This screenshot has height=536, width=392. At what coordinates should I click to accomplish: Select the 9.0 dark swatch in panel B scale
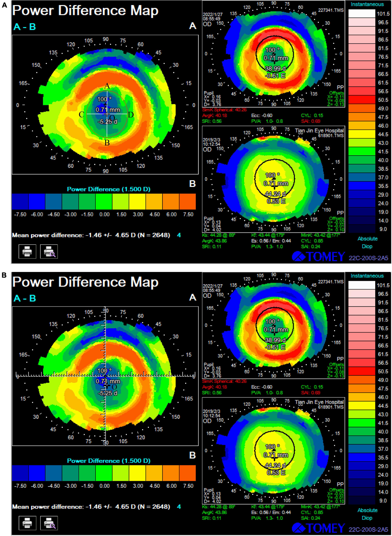pos(362,501)
